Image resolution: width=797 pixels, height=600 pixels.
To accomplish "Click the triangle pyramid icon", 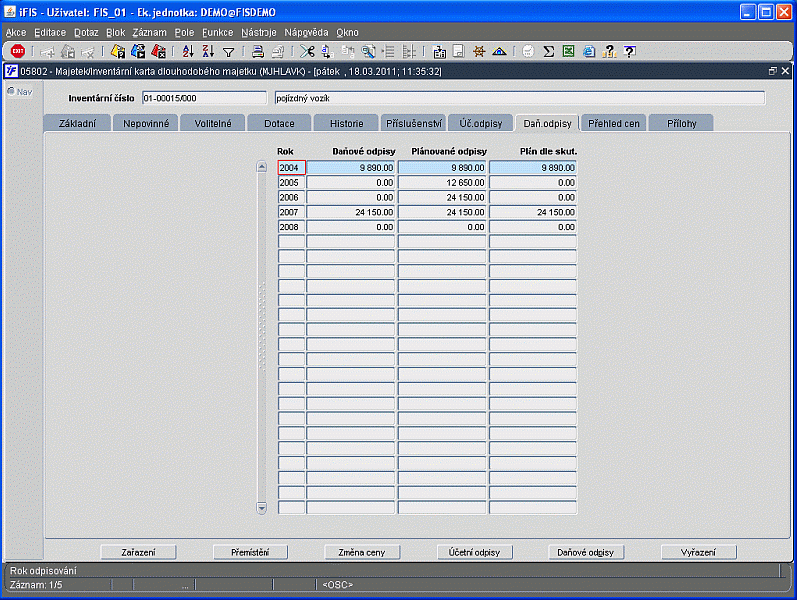I will pos(499,51).
